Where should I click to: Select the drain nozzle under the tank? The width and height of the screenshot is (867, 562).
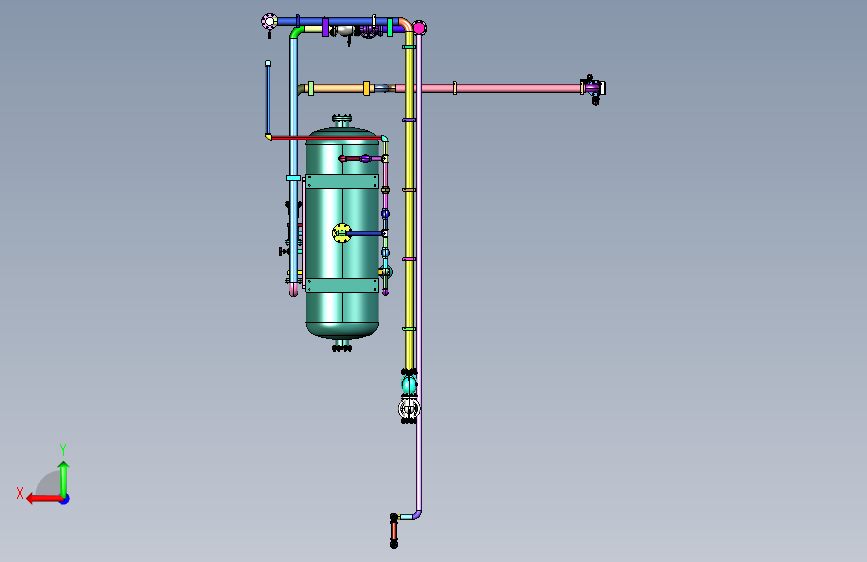point(342,346)
